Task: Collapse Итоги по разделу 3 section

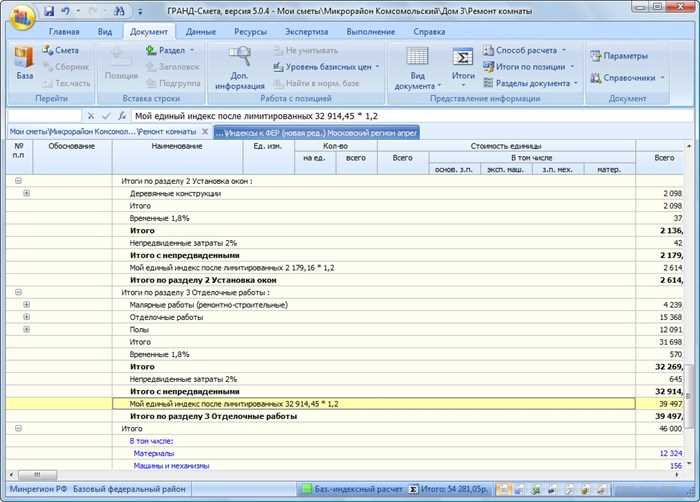Action: pos(18,292)
